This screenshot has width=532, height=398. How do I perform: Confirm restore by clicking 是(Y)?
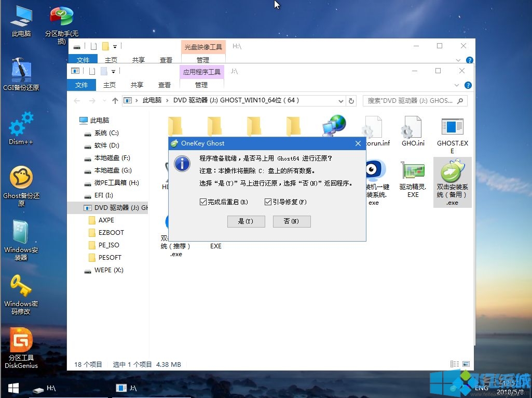(246, 221)
